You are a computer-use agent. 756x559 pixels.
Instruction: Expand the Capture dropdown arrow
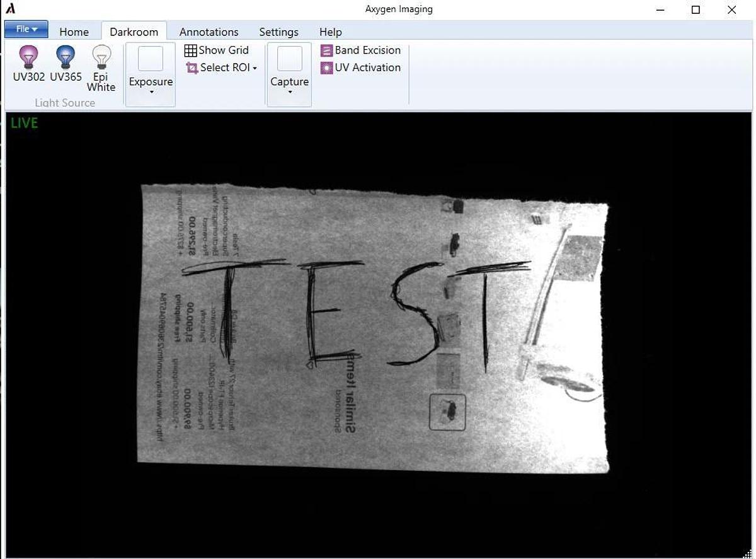pos(289,93)
